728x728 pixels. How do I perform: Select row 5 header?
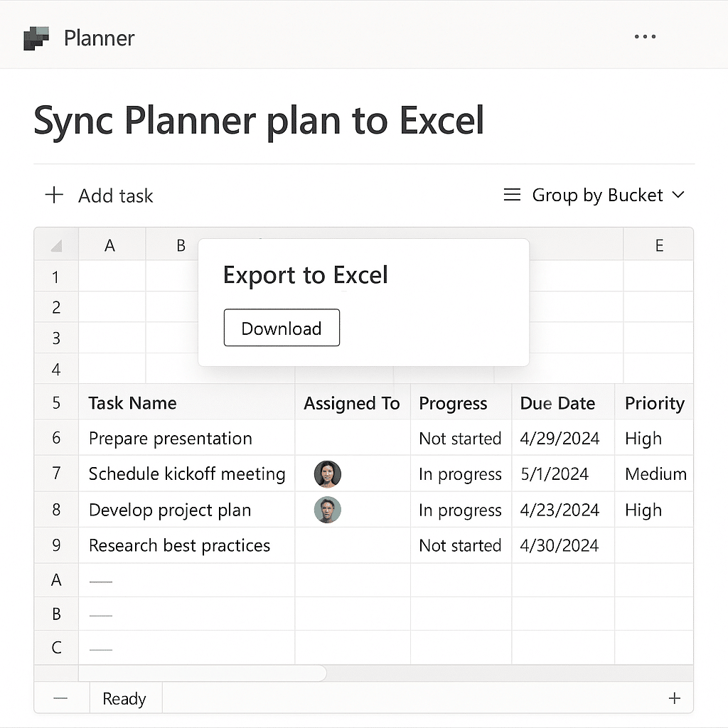point(56,402)
